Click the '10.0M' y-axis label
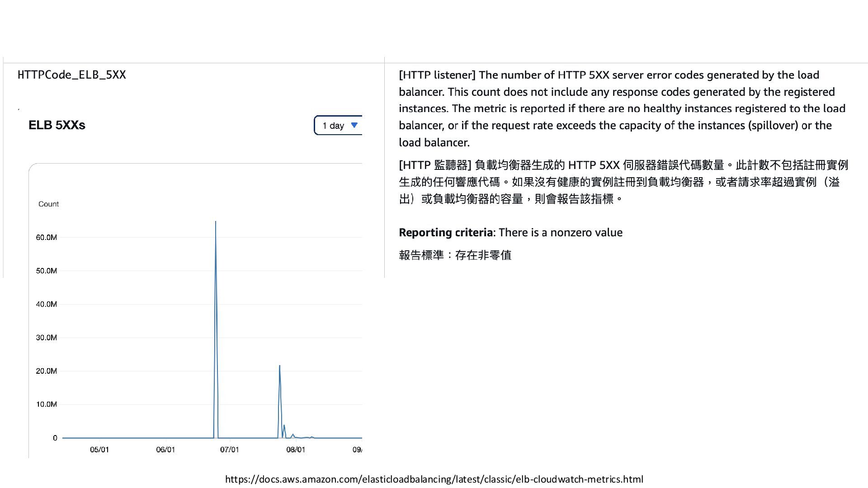868x488 pixels. pyautogui.click(x=47, y=404)
